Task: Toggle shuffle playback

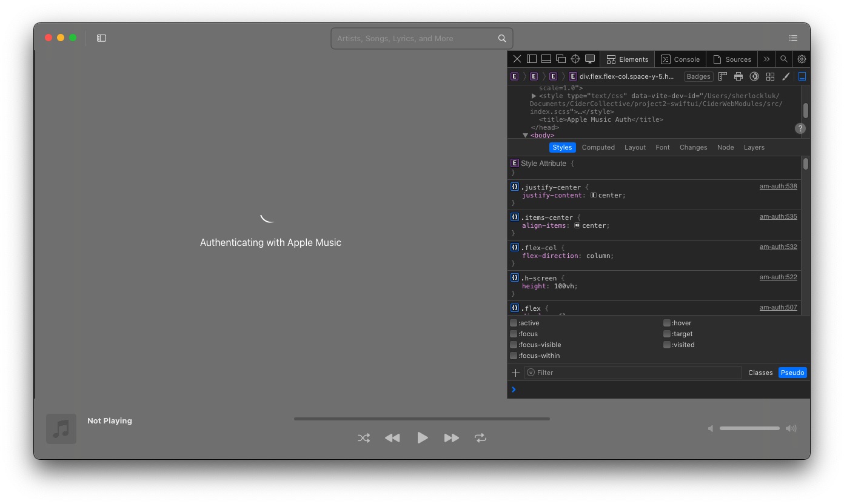Action: (364, 438)
